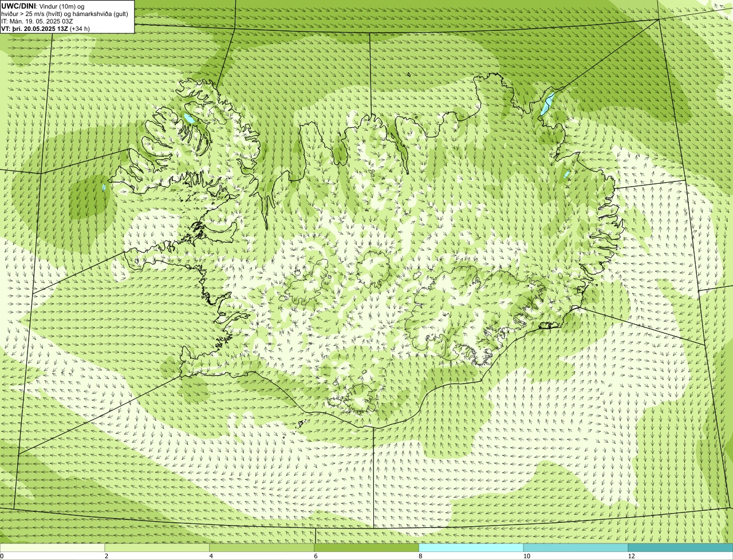Select the "hviður > 25 m/s (hvítt)" description line
This screenshot has width=733, height=560.
pyautogui.click(x=64, y=14)
